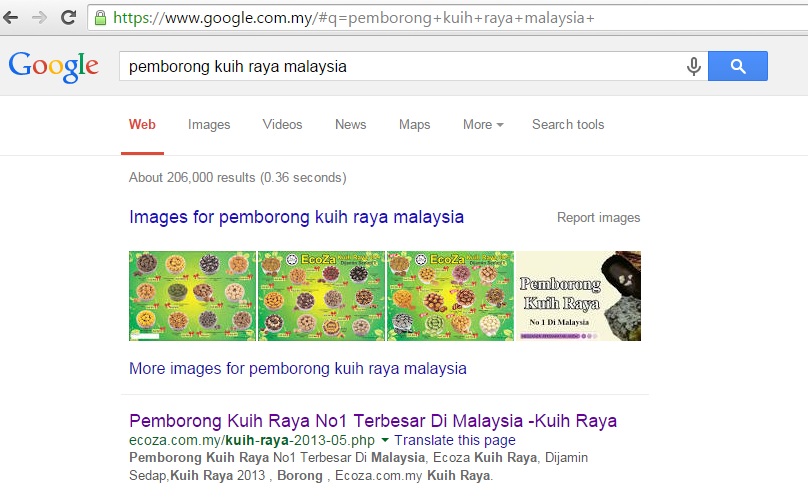Viewport: 808px width, 500px height.
Task: Open the Maps tab
Action: point(414,125)
